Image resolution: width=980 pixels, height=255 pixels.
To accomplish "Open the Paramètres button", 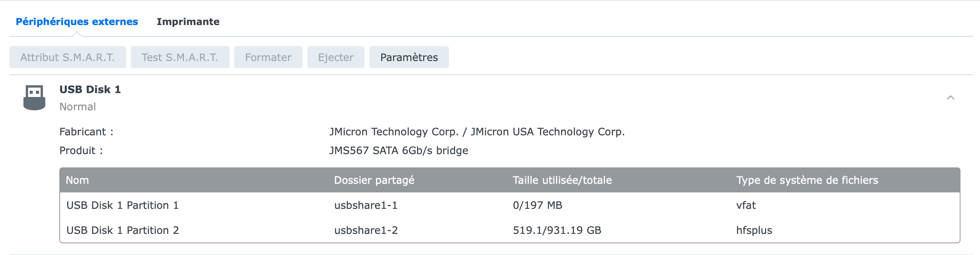I will 409,57.
